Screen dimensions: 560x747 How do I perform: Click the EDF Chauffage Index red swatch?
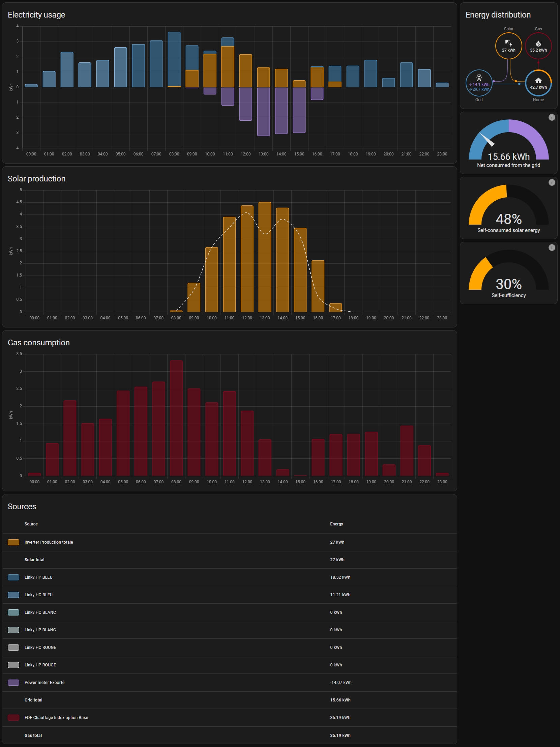click(x=13, y=718)
